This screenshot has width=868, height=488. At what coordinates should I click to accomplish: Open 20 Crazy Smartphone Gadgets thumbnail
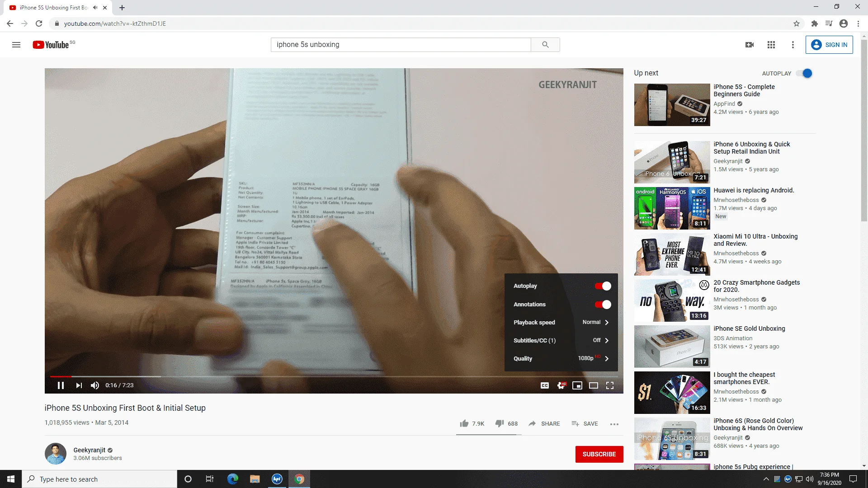(x=672, y=300)
